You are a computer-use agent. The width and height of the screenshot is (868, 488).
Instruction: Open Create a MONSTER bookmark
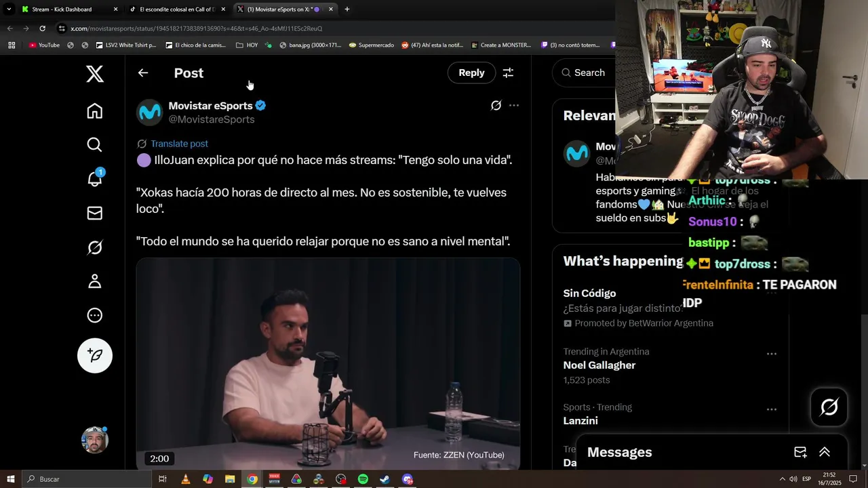click(x=500, y=45)
